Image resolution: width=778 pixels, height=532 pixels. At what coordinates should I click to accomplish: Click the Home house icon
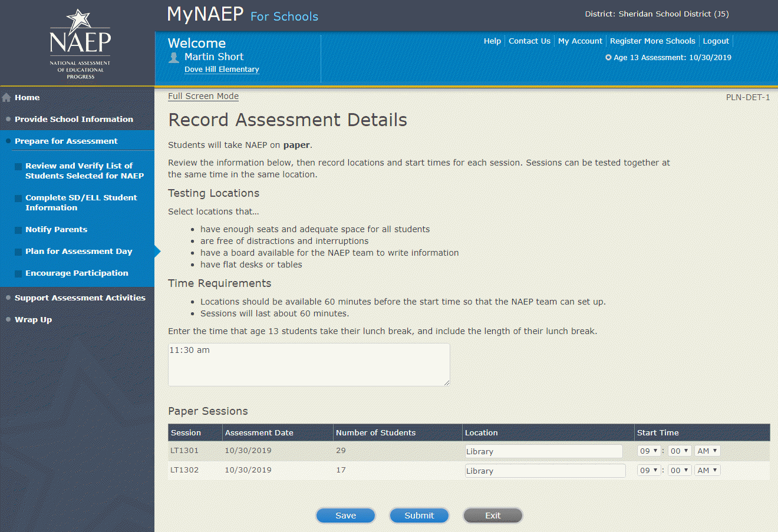point(6,98)
